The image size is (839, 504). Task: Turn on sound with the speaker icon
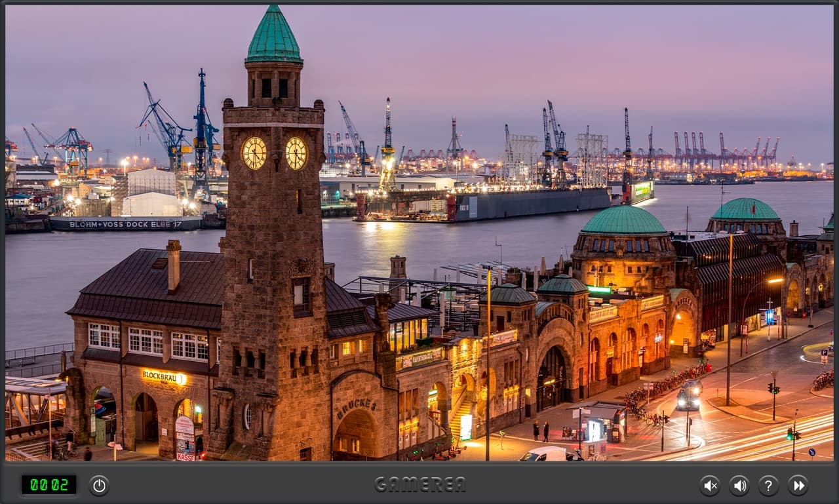pos(739,485)
